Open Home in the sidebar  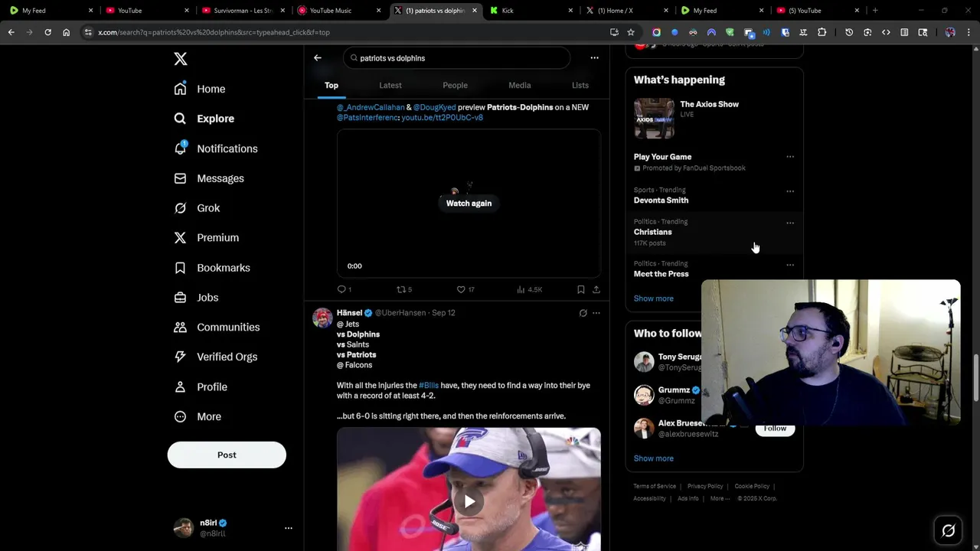[x=200, y=89]
